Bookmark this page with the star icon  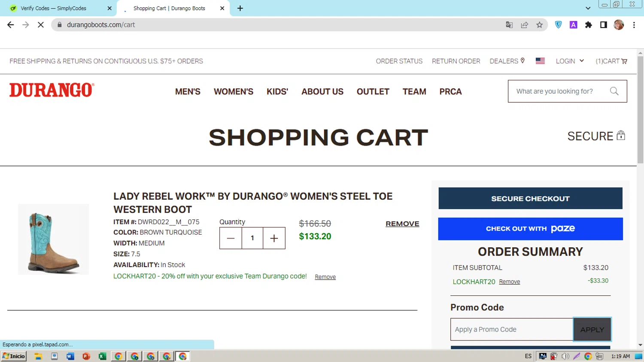(x=540, y=25)
